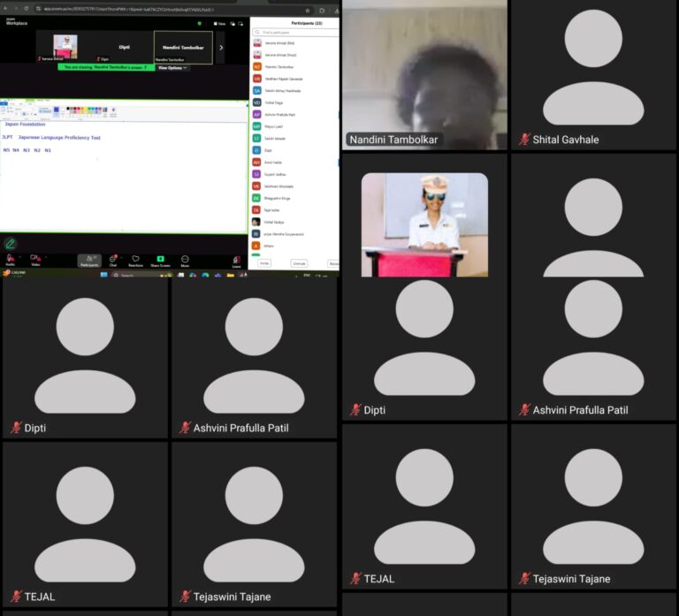Viewport: 679px width, 616px height.
Task: Open the Participants panel button
Action: (89, 260)
